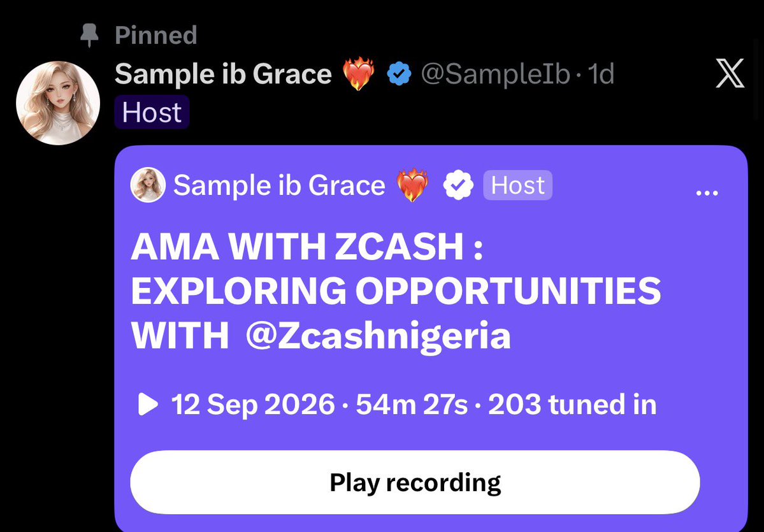
Task: Click the play triangle icon before date
Action: coord(148,405)
